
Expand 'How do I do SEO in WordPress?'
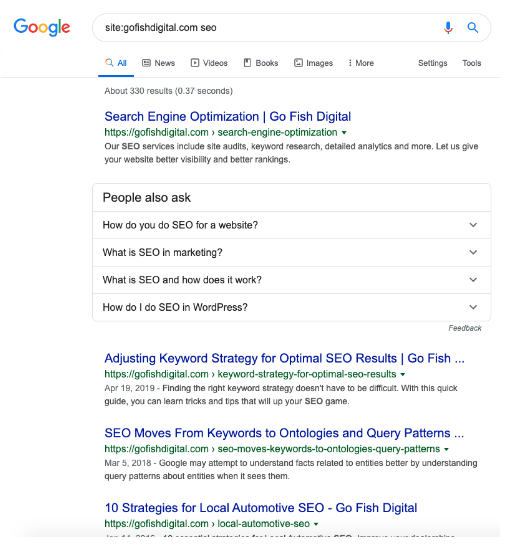(x=291, y=307)
